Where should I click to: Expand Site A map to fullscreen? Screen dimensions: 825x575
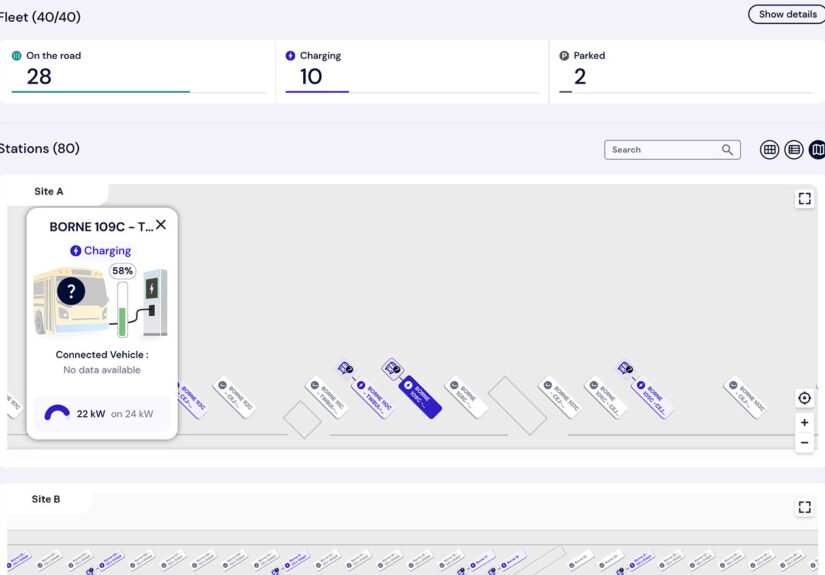pyautogui.click(x=804, y=198)
